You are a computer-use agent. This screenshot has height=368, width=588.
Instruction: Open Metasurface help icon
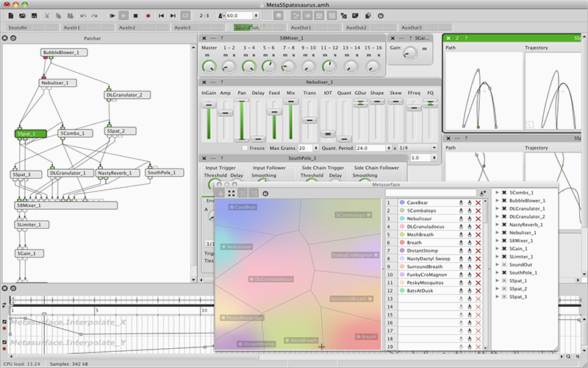click(265, 194)
